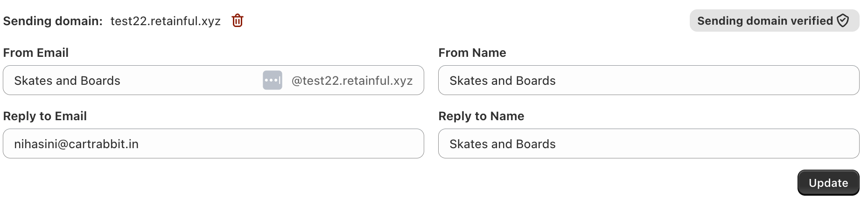Place cursor in From Email 'Skates and Boards' text

click(x=67, y=81)
